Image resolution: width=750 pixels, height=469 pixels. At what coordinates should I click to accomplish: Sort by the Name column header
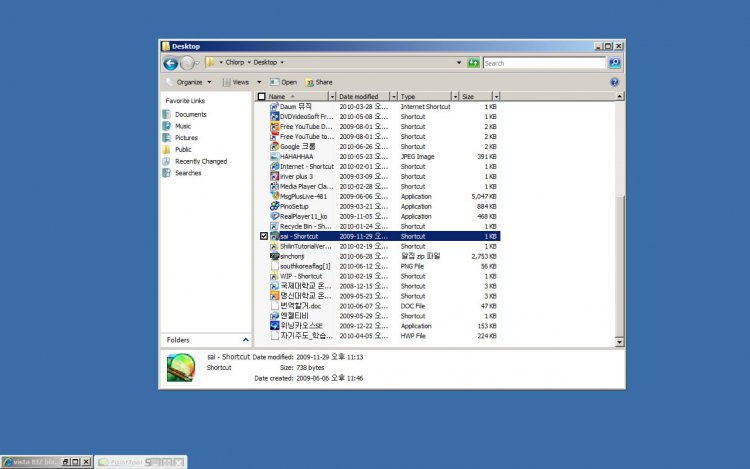pos(292,97)
